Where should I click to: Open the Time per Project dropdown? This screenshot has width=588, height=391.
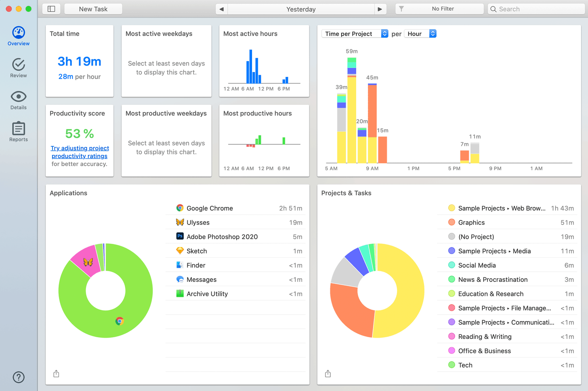click(355, 34)
